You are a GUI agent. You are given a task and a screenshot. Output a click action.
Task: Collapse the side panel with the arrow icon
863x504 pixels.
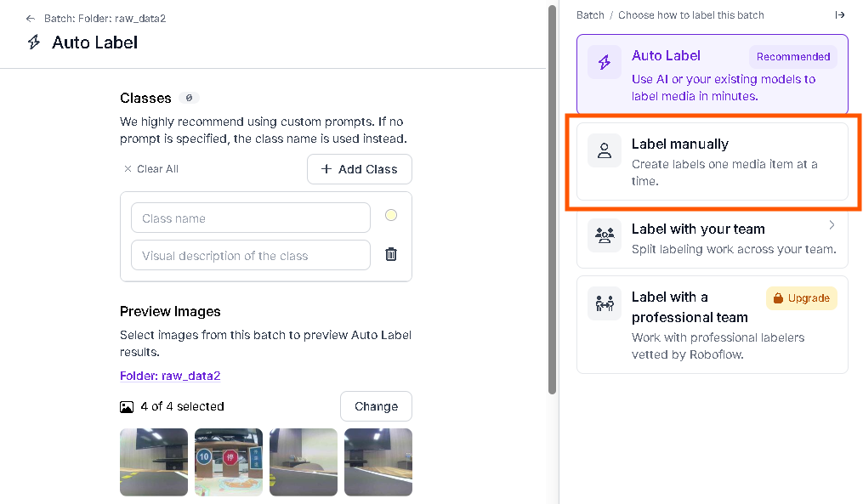tap(839, 14)
